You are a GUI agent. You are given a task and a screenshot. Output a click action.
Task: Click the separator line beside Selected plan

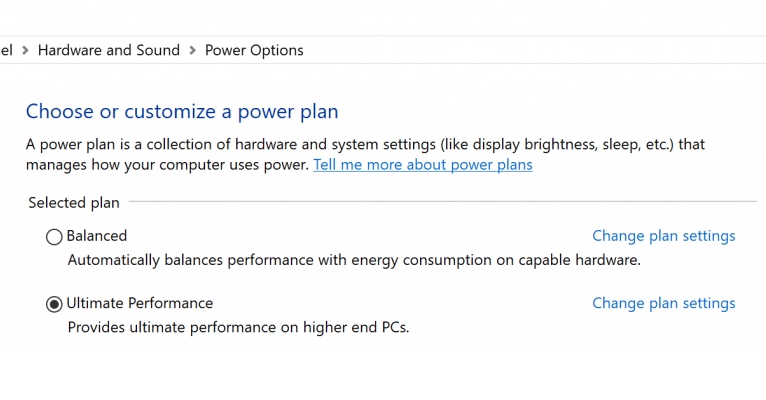click(x=440, y=203)
